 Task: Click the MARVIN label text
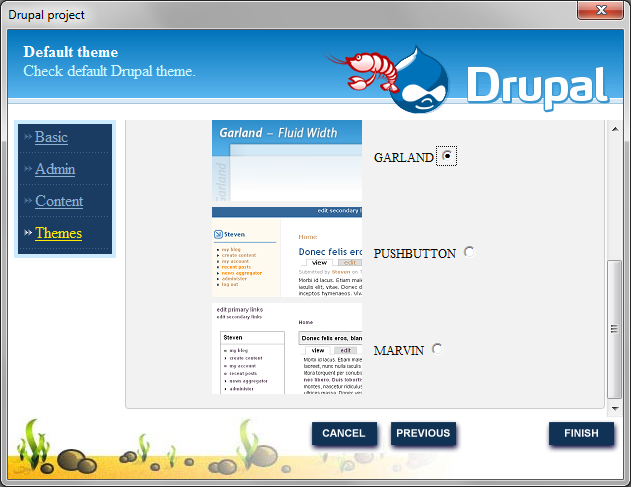(x=399, y=351)
